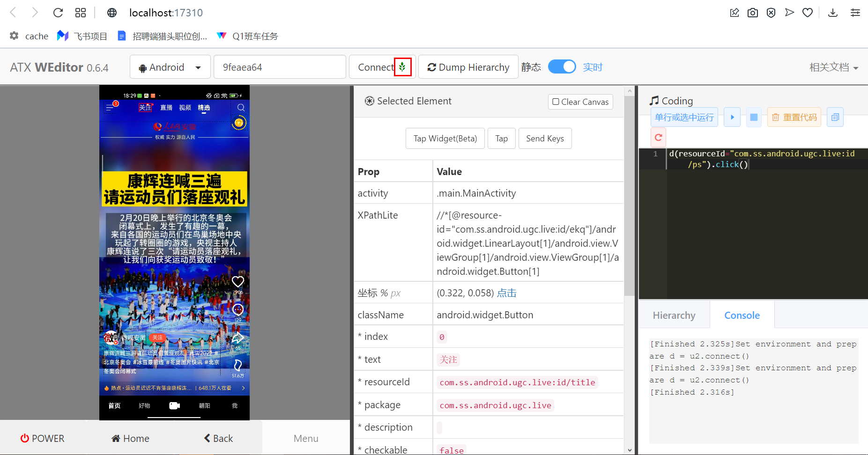Switch to the Hierarchy tab
Viewport: 868px width, 455px height.
click(674, 316)
